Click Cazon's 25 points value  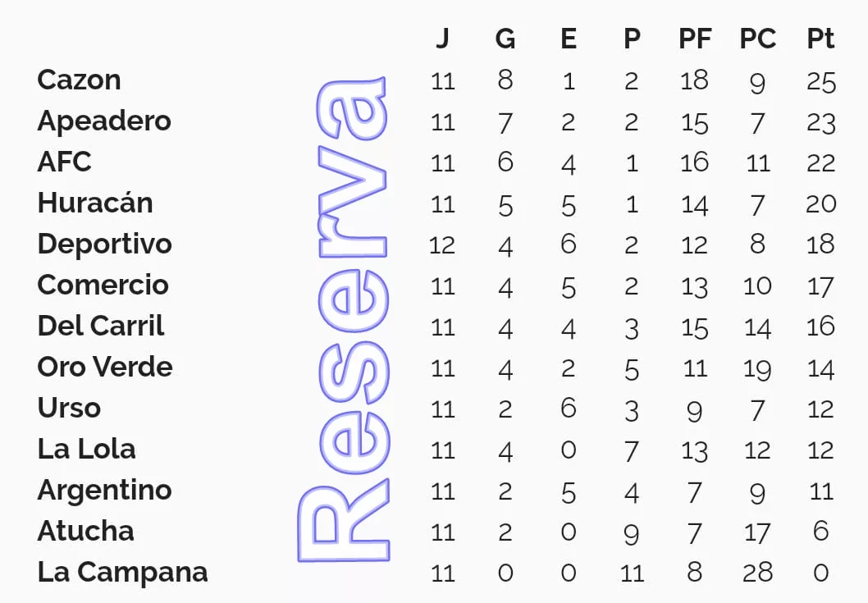pyautogui.click(x=820, y=81)
